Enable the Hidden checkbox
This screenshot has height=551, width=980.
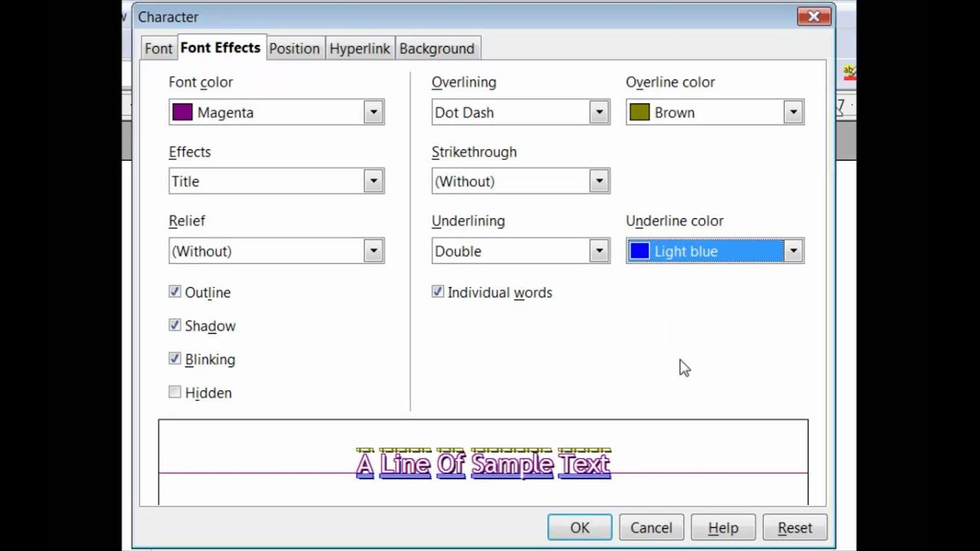click(x=175, y=392)
